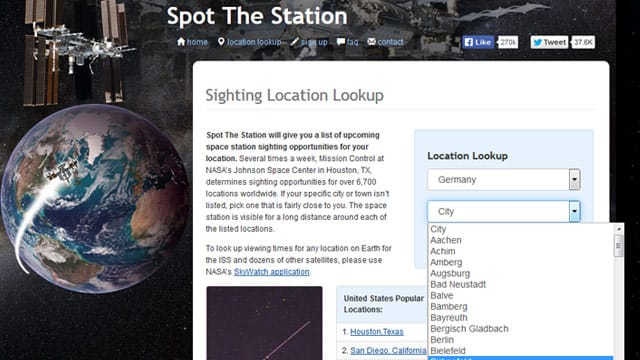This screenshot has width=640, height=360.
Task: Open the Houston, Texas link
Action: [x=377, y=332]
